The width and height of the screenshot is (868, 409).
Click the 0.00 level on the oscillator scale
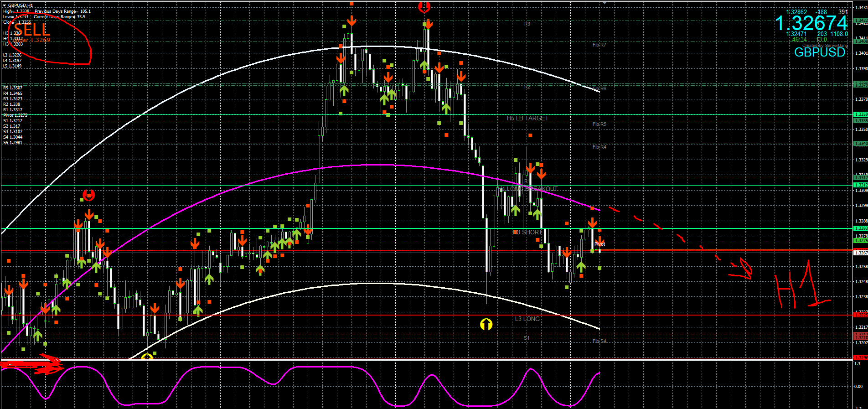[x=858, y=387]
